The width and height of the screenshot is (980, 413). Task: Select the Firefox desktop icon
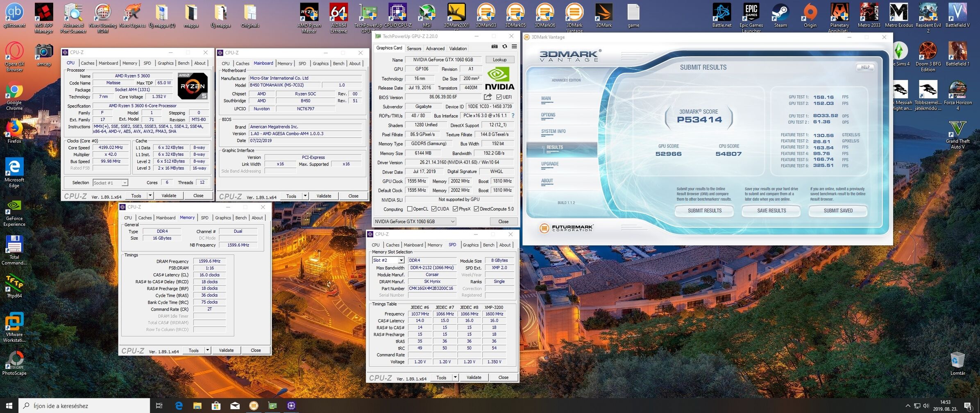pyautogui.click(x=14, y=132)
